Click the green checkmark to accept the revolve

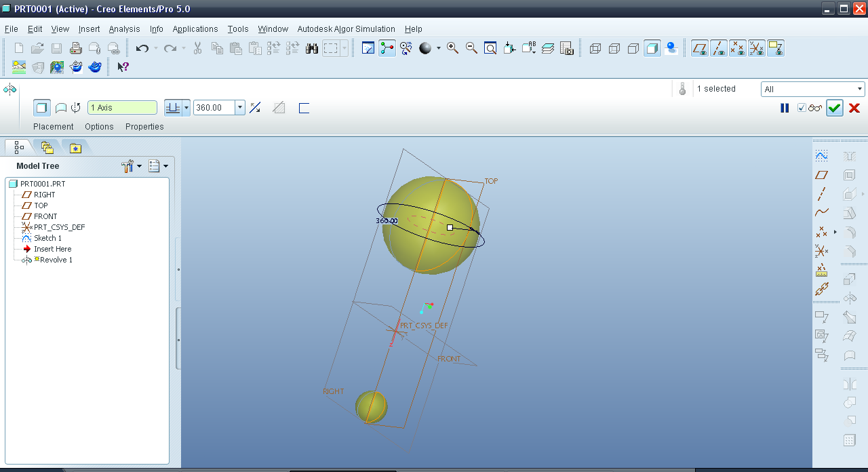[834, 109]
